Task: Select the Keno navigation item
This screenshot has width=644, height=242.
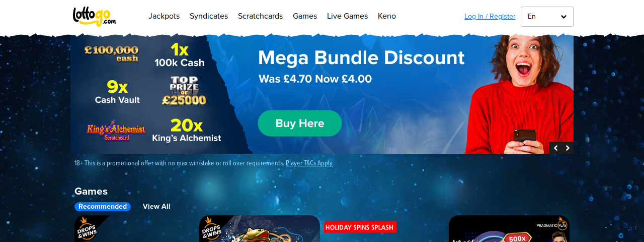Action: click(387, 16)
